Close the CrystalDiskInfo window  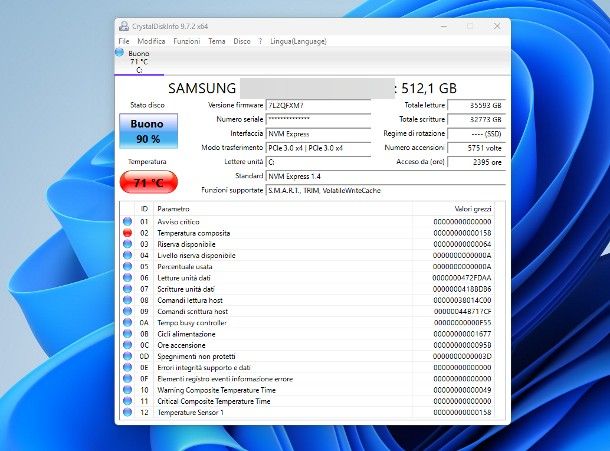click(x=497, y=26)
